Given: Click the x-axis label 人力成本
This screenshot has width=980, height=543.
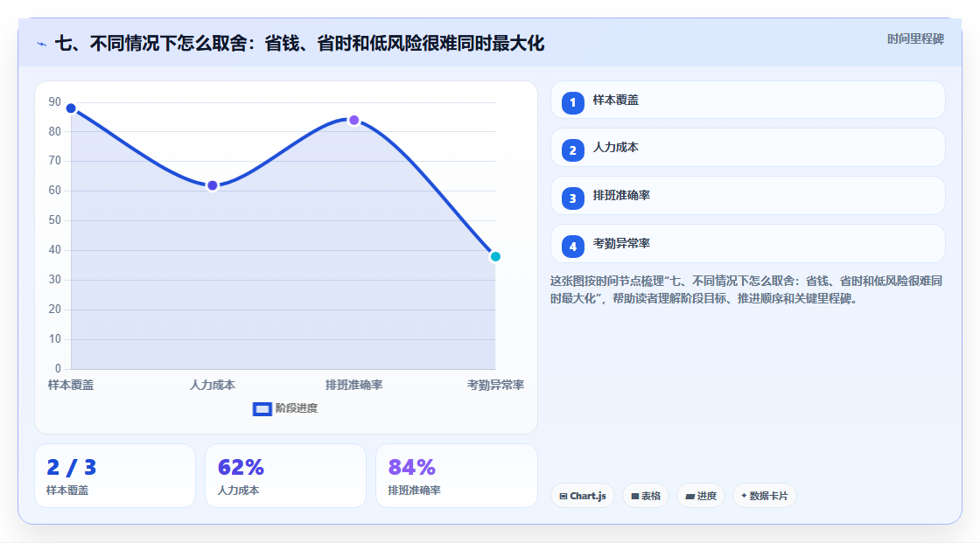Looking at the screenshot, I should tap(213, 385).
